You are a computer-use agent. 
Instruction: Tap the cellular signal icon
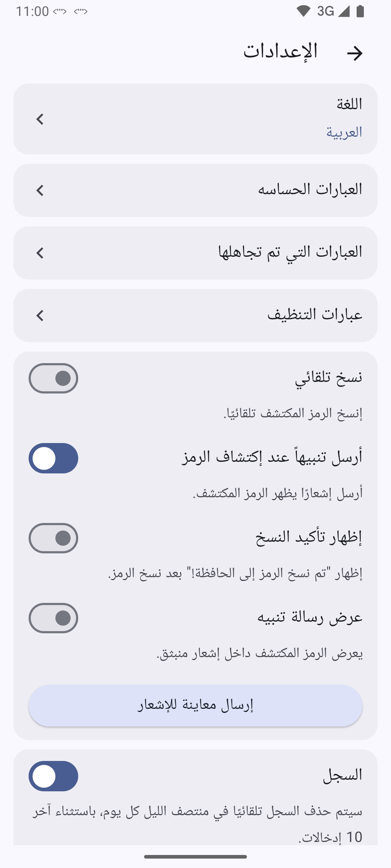tap(344, 11)
